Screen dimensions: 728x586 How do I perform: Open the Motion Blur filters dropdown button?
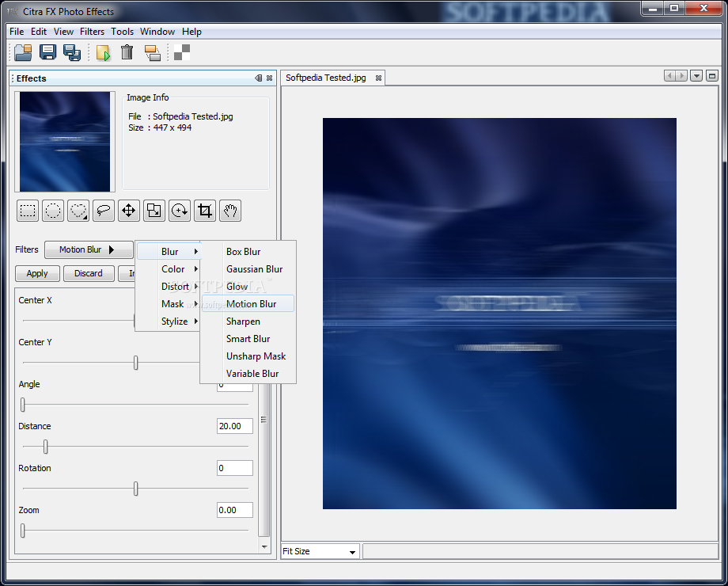tap(89, 249)
